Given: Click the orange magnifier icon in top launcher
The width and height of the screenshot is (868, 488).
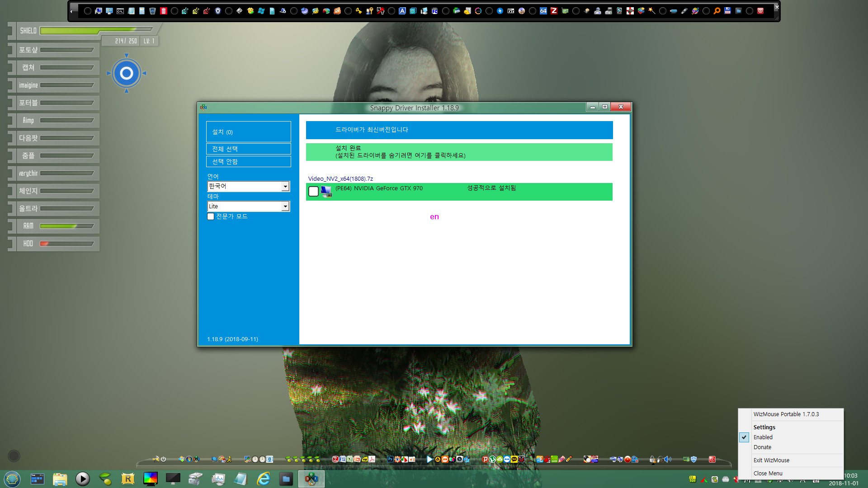Looking at the screenshot, I should click(x=717, y=11).
